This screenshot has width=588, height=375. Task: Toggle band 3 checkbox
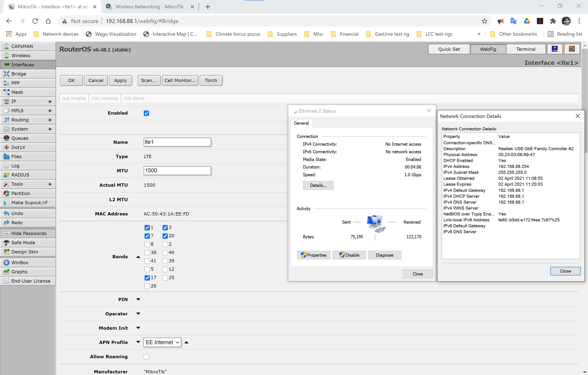point(165,228)
